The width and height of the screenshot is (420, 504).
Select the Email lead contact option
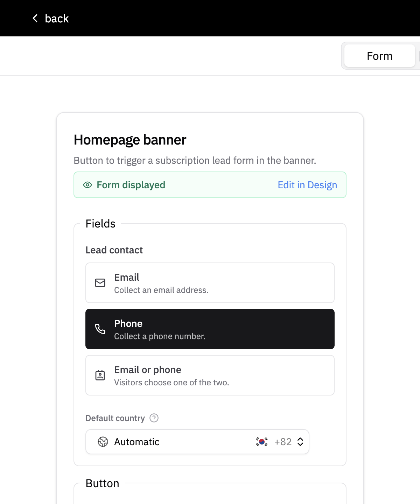[x=210, y=283]
